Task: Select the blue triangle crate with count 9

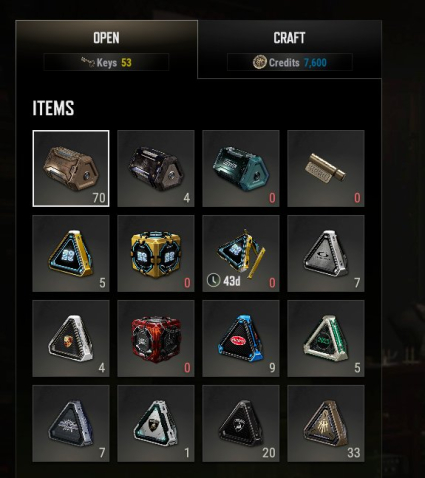Action: (241, 338)
